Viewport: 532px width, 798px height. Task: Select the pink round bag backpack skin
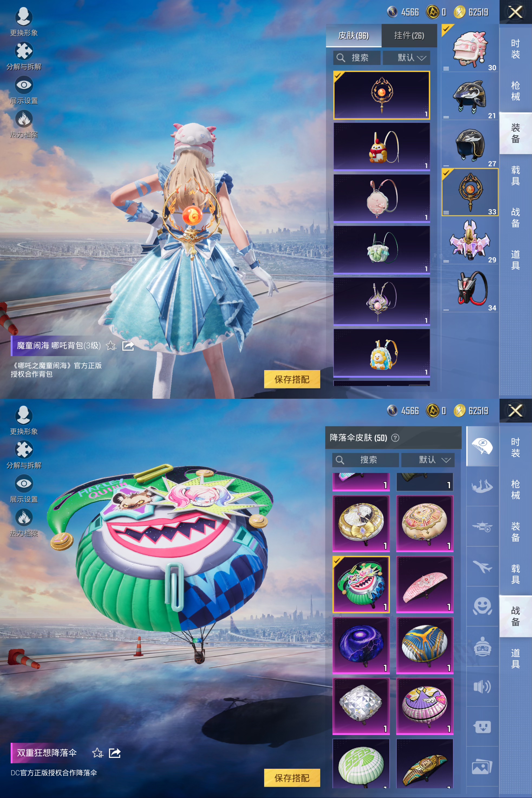[x=382, y=198]
